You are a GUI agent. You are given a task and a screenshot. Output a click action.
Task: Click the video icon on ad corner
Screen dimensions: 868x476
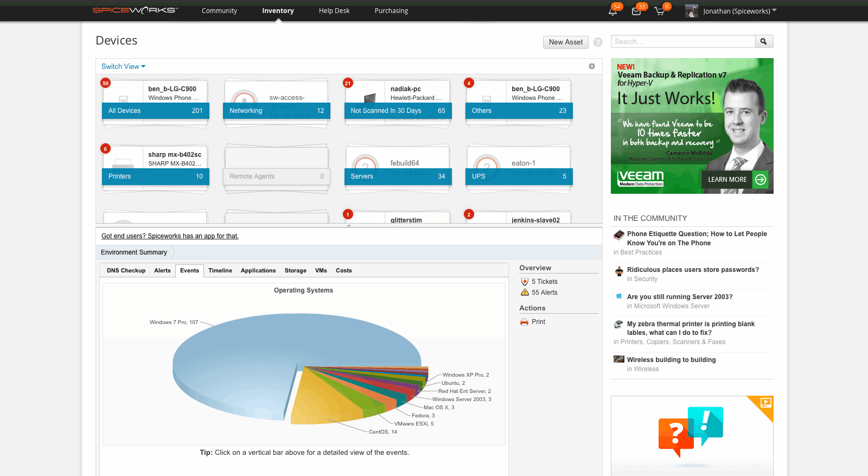tap(765, 402)
